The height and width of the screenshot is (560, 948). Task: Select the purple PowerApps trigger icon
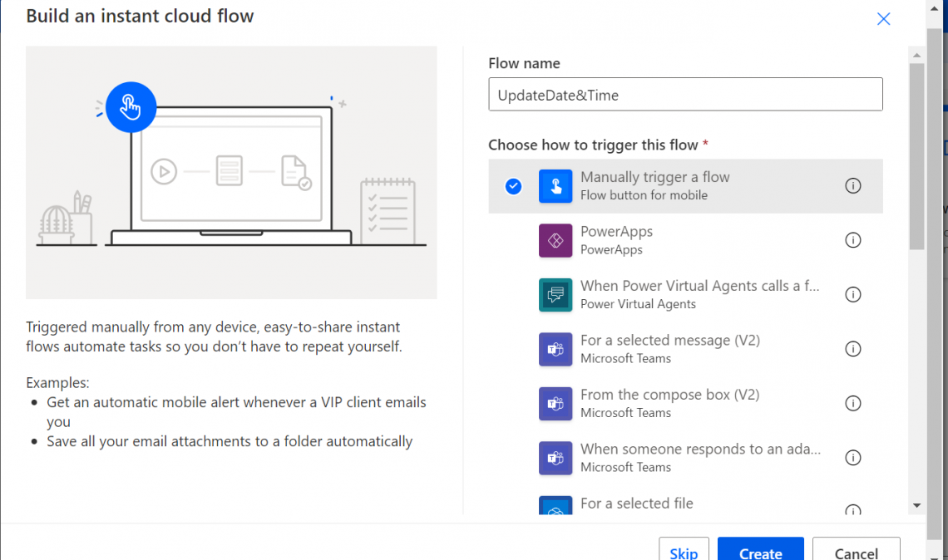coord(555,240)
